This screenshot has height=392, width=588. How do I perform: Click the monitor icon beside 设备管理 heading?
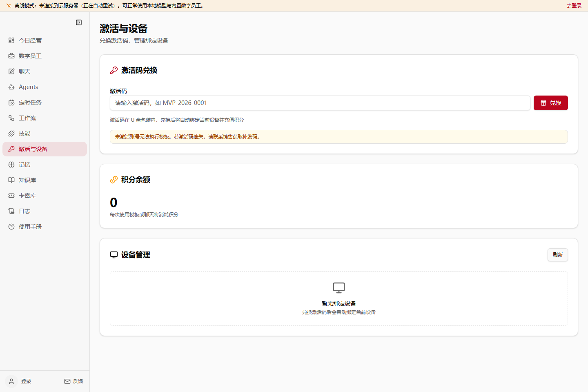(114, 255)
